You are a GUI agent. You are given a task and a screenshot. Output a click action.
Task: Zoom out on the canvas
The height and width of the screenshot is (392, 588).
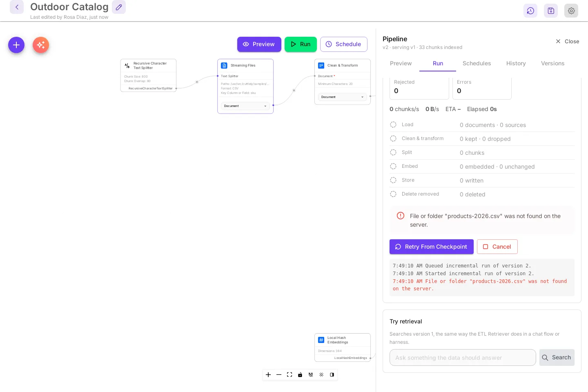[x=279, y=375]
